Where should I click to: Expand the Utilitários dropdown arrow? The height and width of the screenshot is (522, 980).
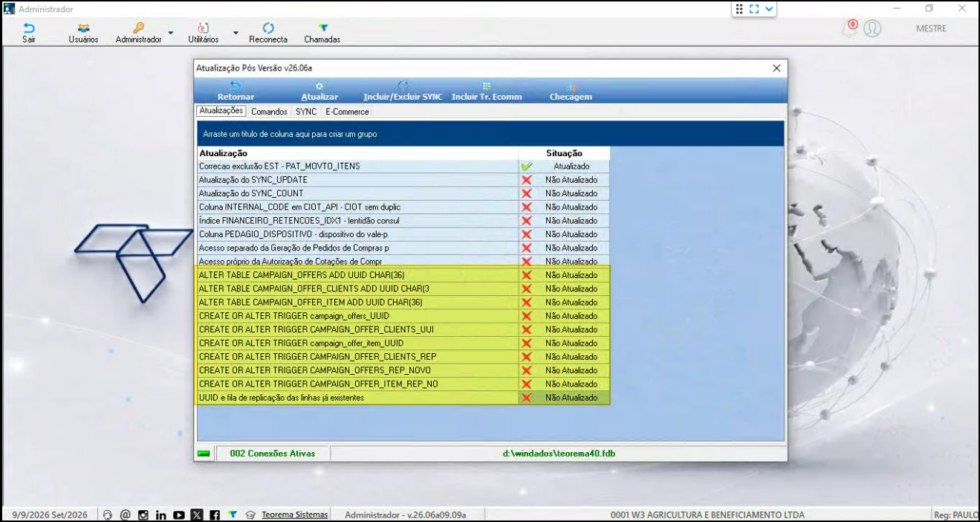point(236,33)
